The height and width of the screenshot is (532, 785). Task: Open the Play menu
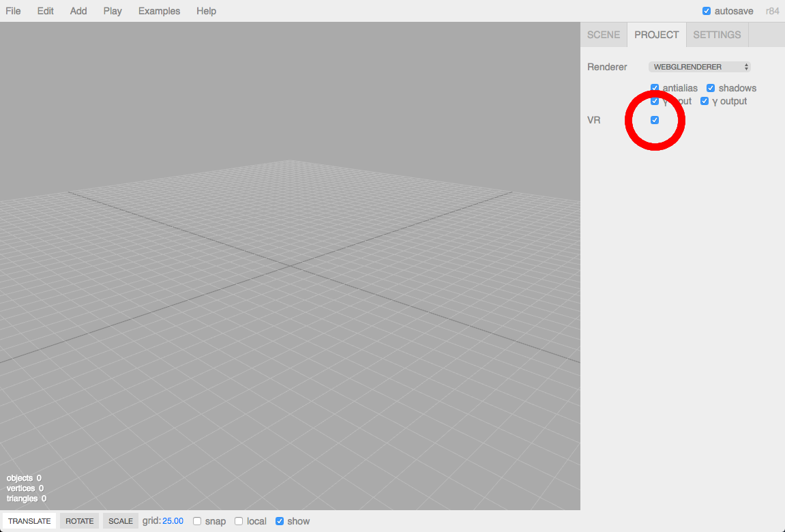[113, 11]
